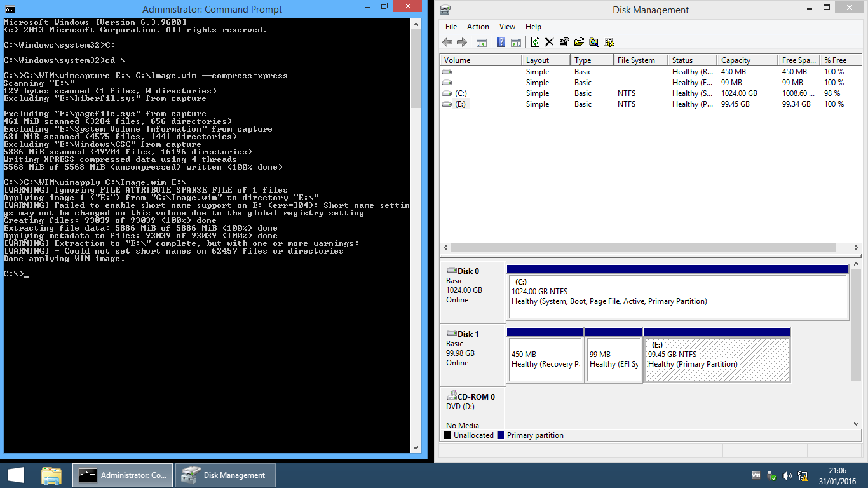Screen dimensions: 868x488
Task: Click the Command Prompt vertical scrollbar down arrow
Action: [416, 448]
